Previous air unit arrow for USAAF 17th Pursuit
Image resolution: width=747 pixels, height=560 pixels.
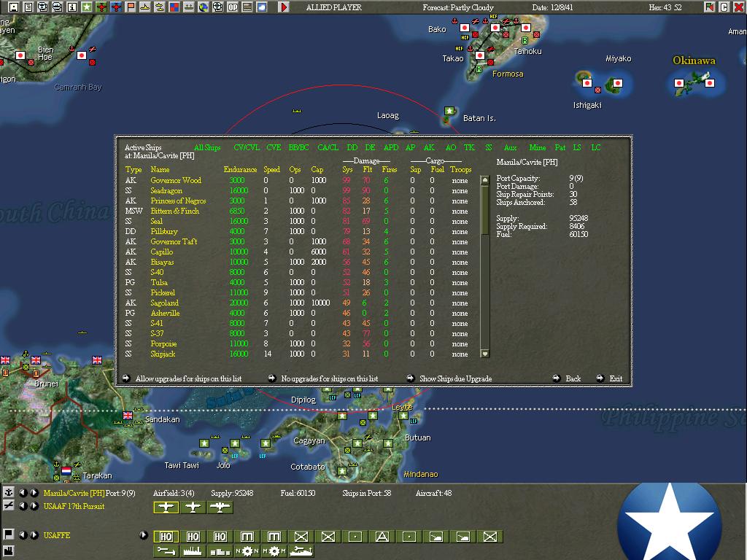coord(23,506)
